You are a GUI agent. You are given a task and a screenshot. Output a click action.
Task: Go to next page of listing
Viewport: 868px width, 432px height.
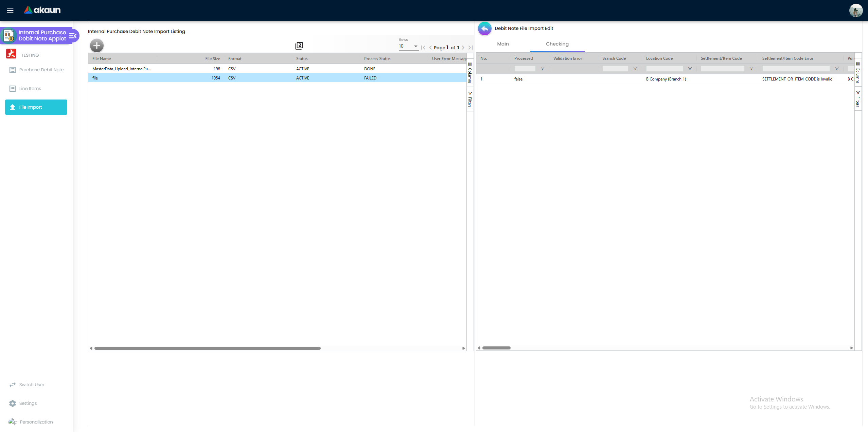pyautogui.click(x=463, y=48)
